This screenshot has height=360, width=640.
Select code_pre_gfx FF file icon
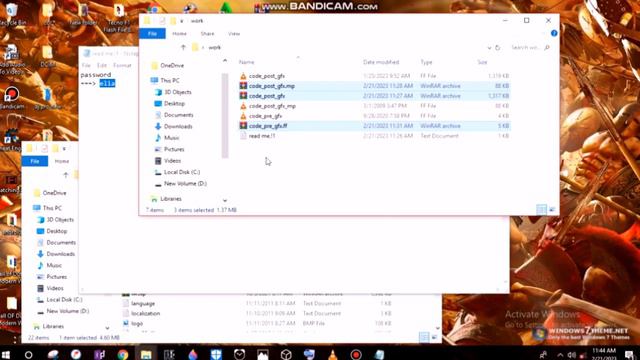(243, 116)
